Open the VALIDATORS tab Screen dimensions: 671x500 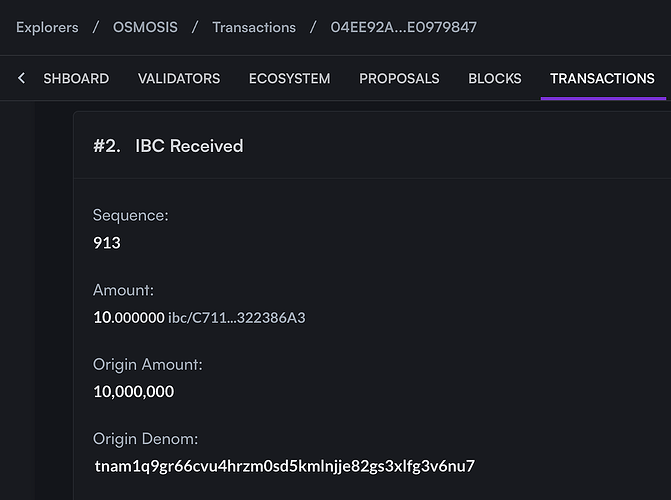[x=179, y=78]
